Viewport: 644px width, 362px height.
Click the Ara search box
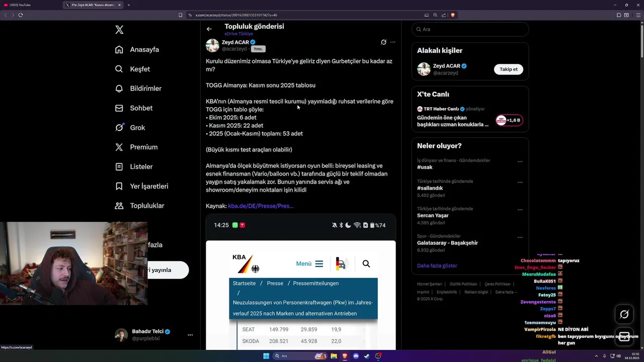click(x=470, y=29)
